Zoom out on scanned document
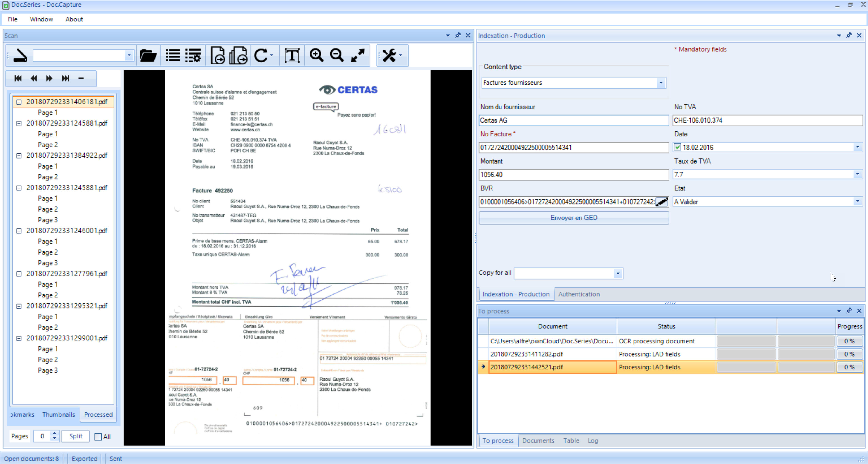 337,55
